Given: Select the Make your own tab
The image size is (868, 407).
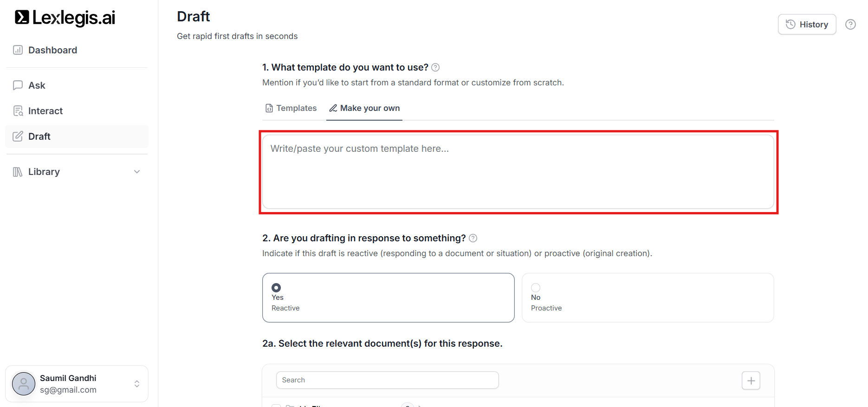Looking at the screenshot, I should [x=364, y=108].
